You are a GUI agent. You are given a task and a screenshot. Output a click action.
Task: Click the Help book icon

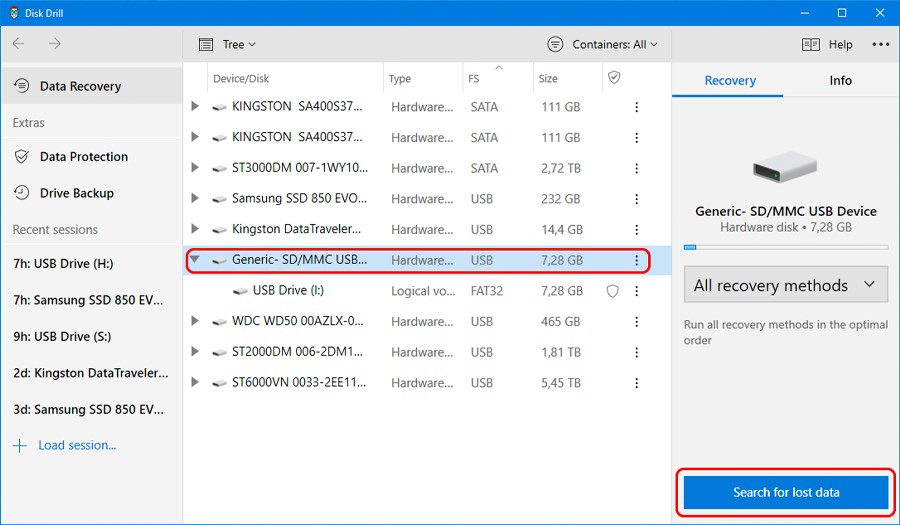tap(811, 44)
